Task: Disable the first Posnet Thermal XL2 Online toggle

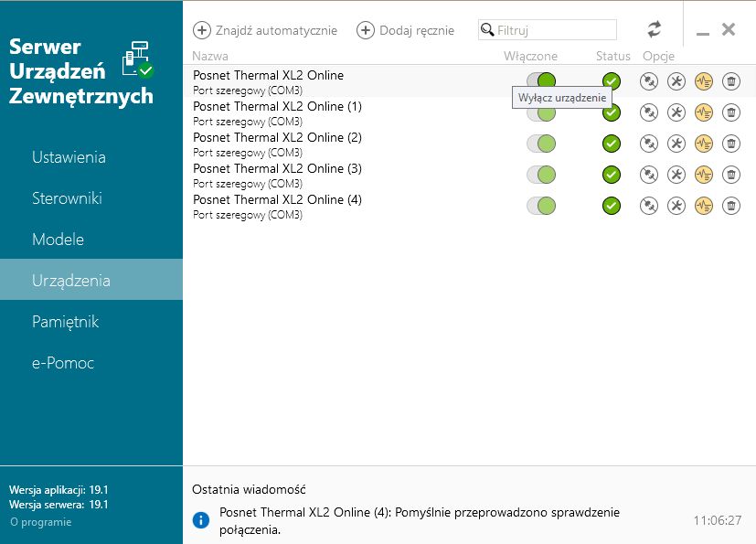Action: point(541,81)
